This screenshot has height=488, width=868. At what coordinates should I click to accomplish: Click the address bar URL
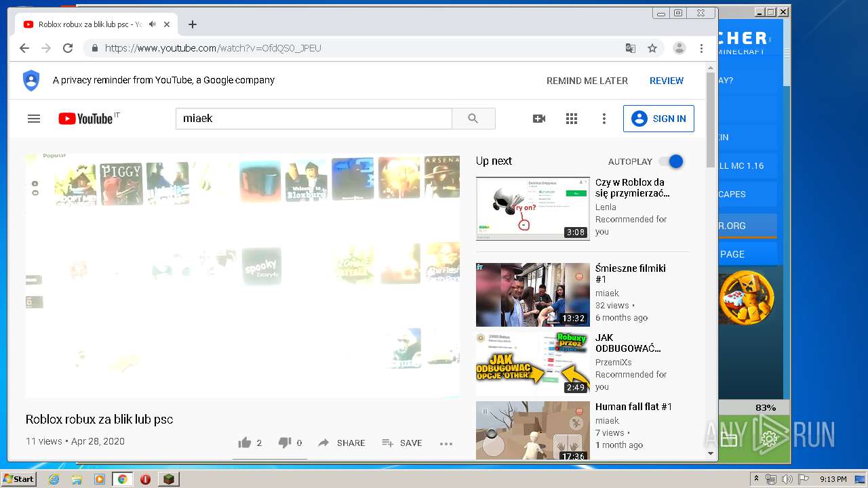213,48
